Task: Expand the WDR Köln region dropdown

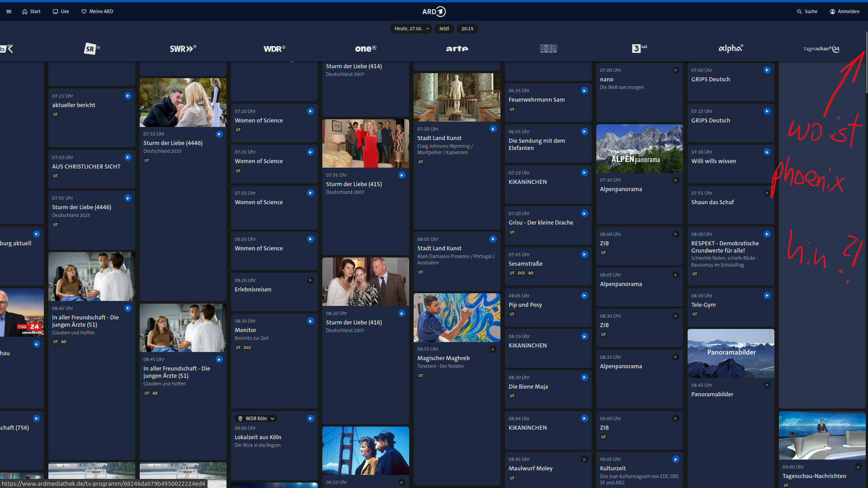Action: [x=256, y=418]
